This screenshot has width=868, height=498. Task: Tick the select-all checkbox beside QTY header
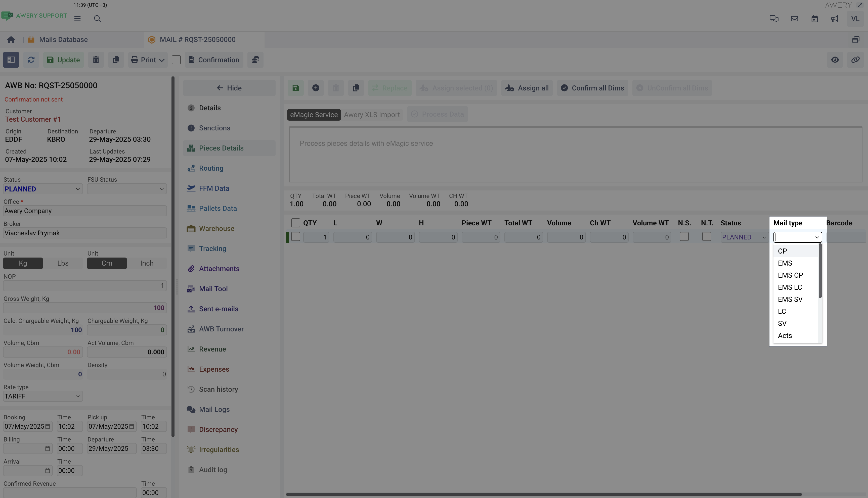[295, 223]
